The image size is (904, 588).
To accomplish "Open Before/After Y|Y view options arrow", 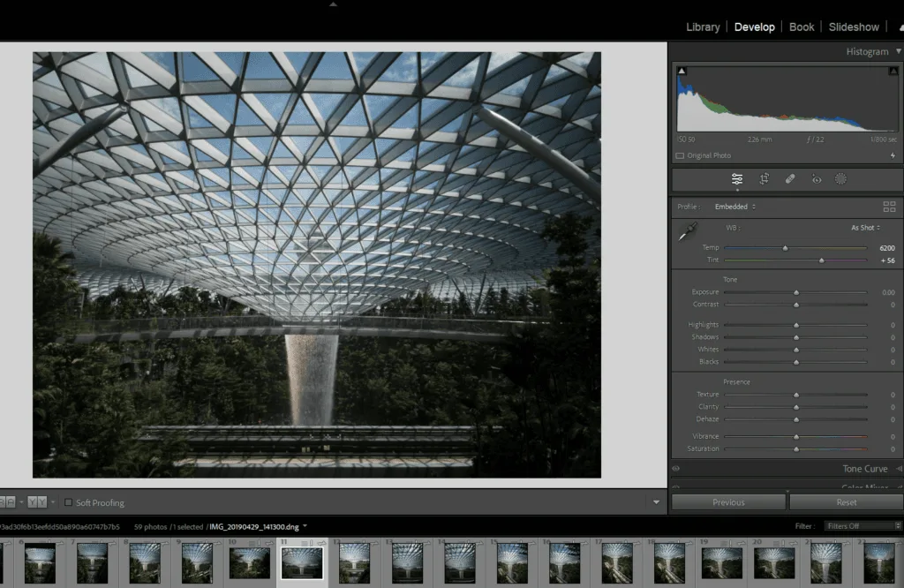I will 53,502.
